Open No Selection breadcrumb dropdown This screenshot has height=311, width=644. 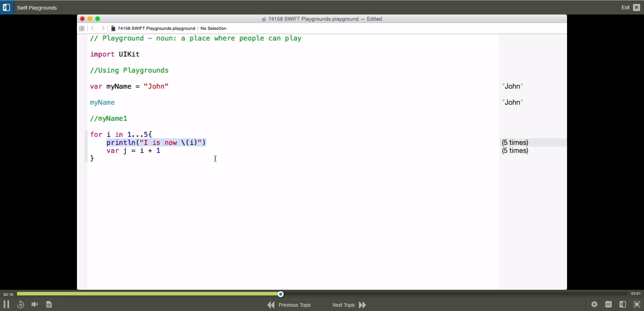point(213,28)
